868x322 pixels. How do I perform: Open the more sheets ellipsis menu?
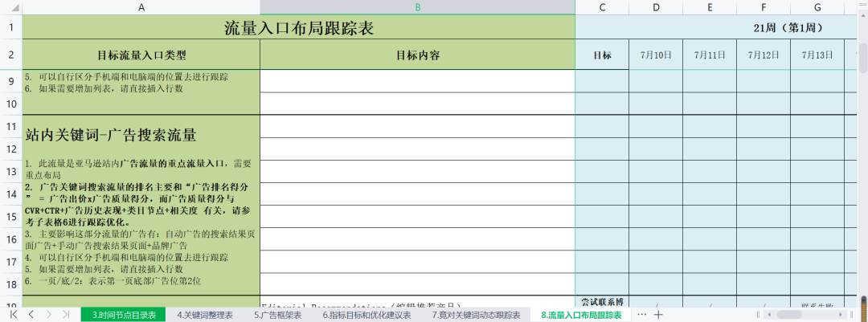[641, 314]
